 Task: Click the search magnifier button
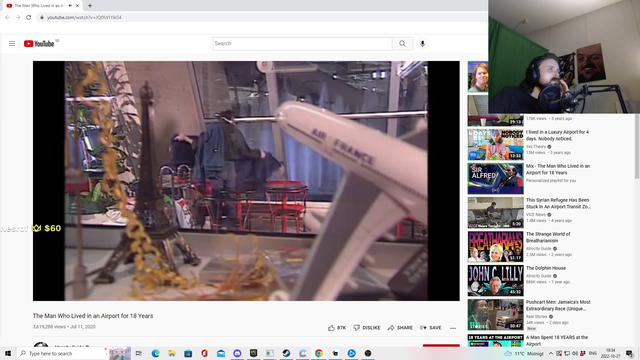[402, 44]
